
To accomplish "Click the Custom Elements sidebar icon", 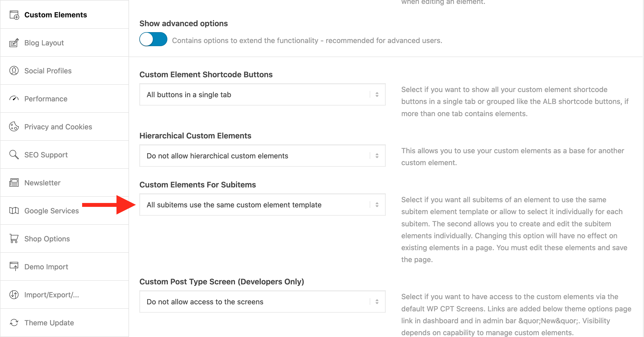I will coord(14,15).
